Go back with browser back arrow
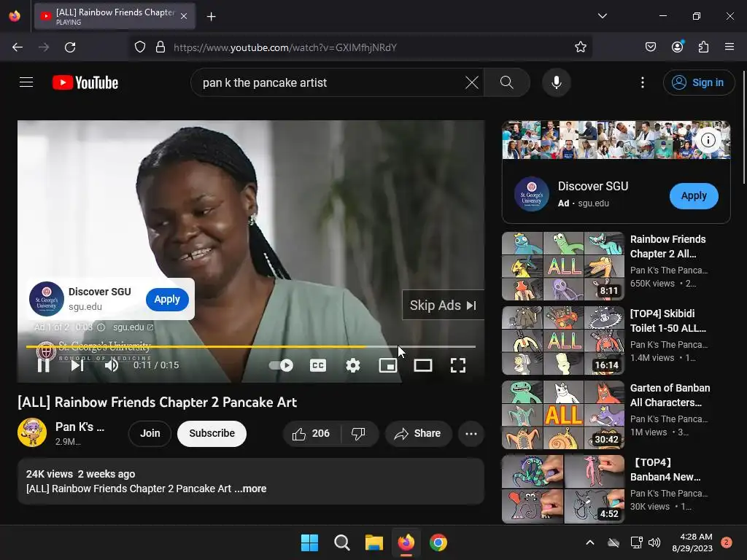The width and height of the screenshot is (747, 560). pos(18,47)
